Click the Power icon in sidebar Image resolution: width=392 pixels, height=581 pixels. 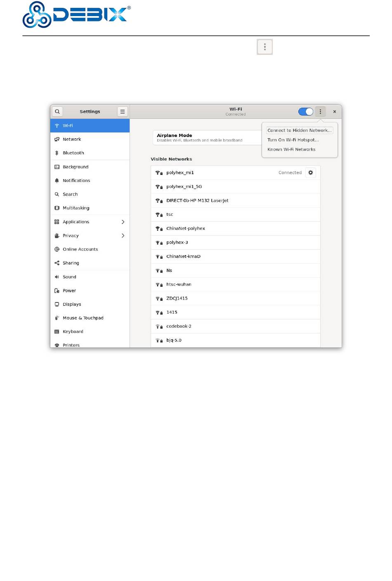pos(57,291)
